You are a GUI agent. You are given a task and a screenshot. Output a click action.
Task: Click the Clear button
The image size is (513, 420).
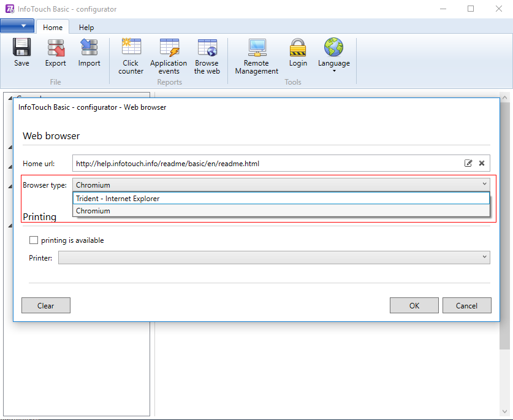(46, 305)
